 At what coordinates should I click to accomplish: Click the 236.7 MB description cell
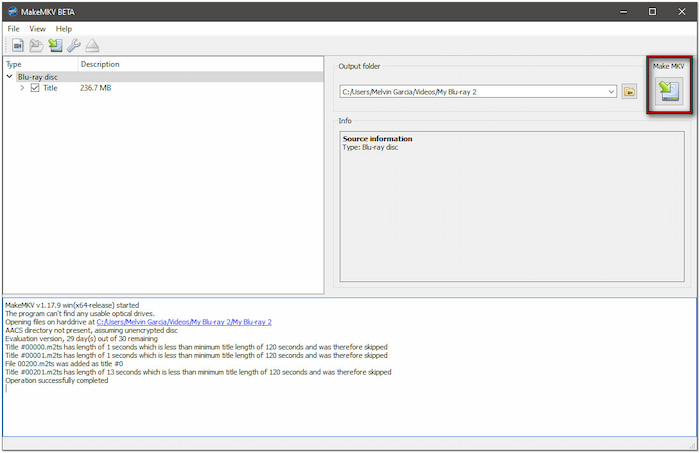pos(96,88)
